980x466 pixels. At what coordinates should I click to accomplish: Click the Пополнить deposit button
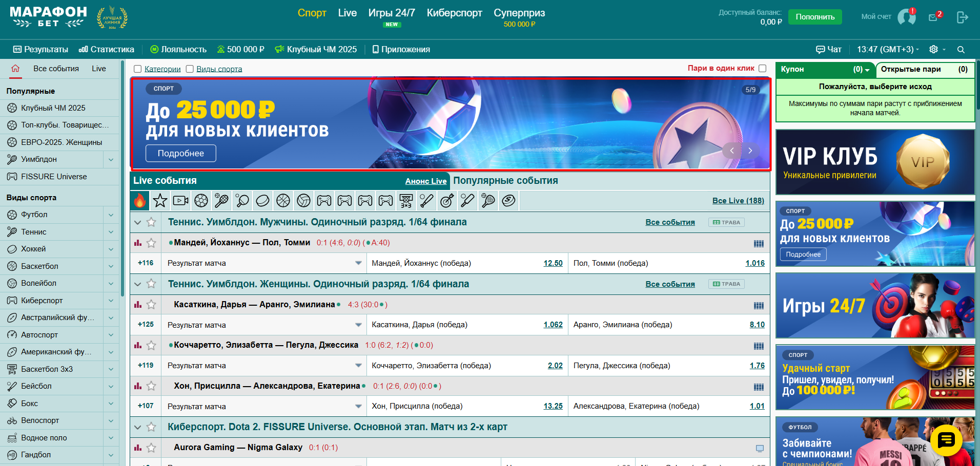(x=815, y=17)
